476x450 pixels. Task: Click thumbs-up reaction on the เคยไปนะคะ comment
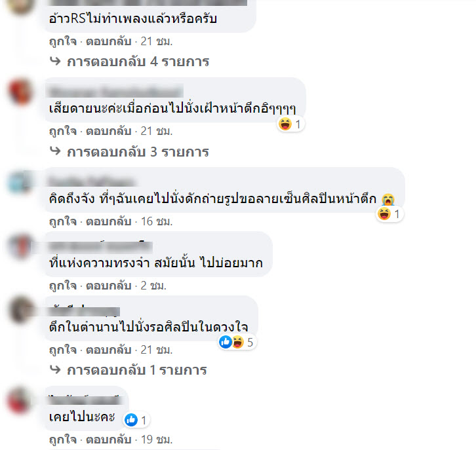click(131, 421)
